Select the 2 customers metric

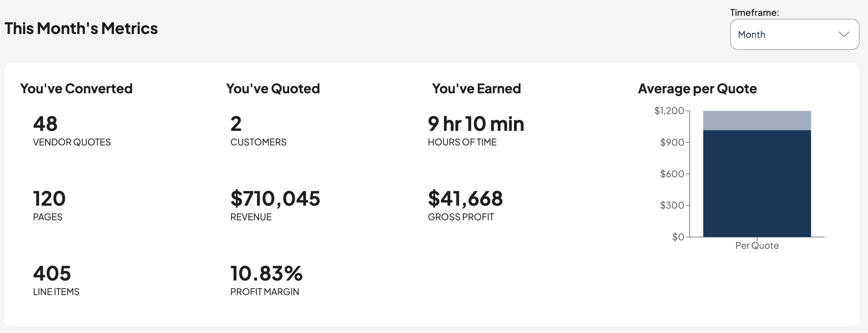click(236, 124)
